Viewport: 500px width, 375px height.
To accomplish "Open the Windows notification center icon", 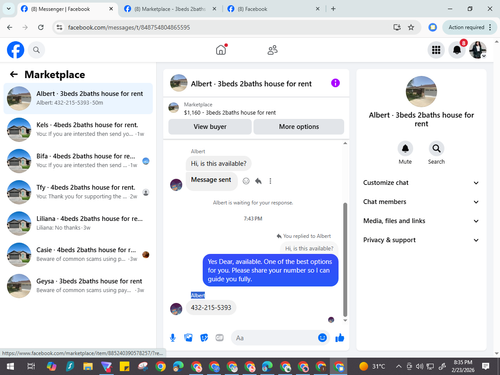I will (x=486, y=367).
